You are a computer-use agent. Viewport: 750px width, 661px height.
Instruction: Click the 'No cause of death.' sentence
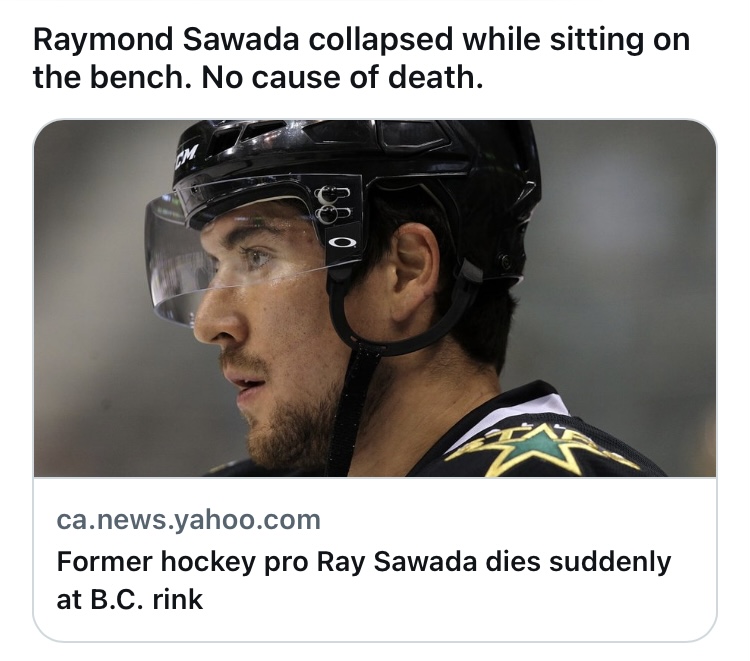[342, 77]
